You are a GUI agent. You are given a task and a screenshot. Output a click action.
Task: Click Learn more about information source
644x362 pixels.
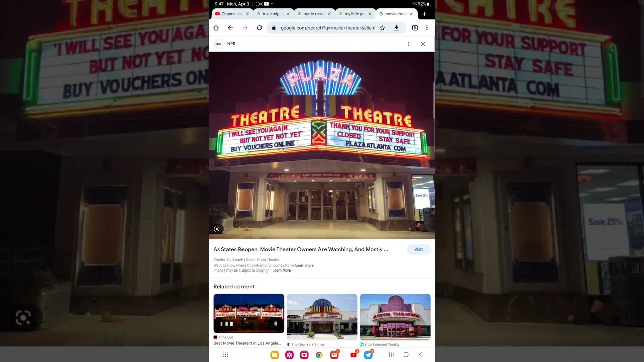(x=304, y=265)
